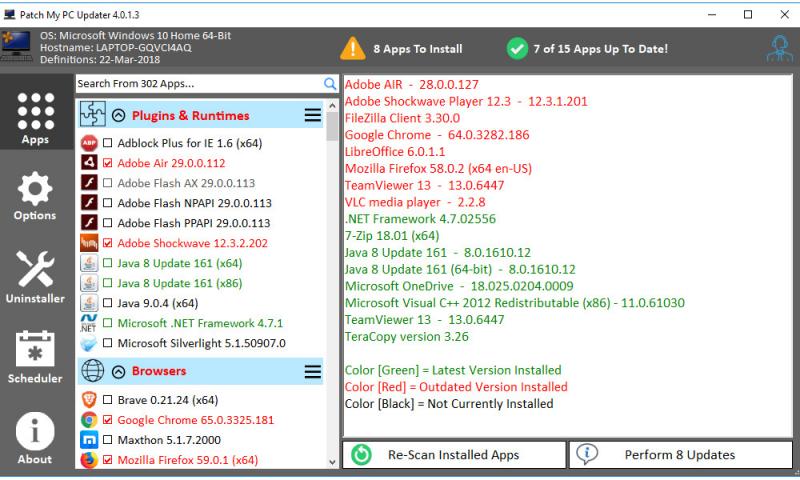Check Adobe Flash PPAPI checkbox
This screenshot has height=480, width=800.
pyautogui.click(x=108, y=223)
